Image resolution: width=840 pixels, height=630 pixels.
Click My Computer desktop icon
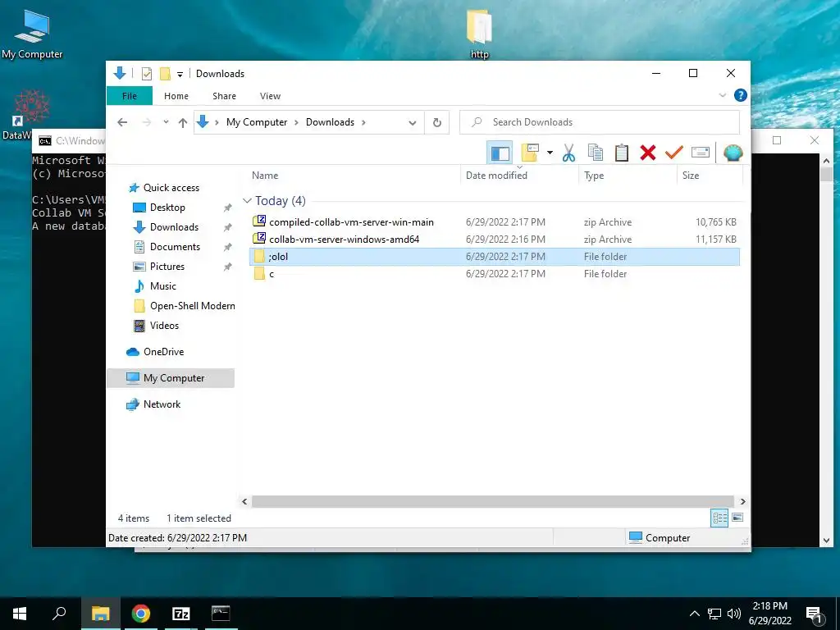tap(32, 34)
